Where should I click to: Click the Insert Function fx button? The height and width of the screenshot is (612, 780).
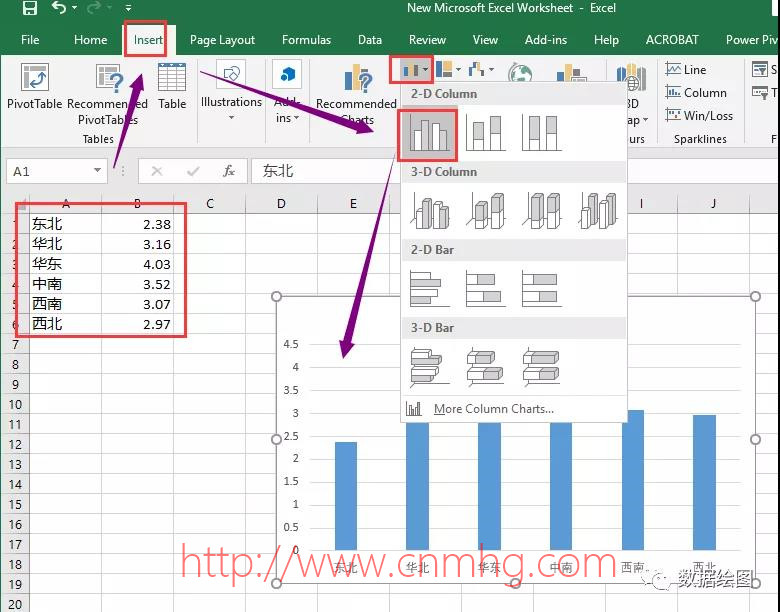coord(229,171)
